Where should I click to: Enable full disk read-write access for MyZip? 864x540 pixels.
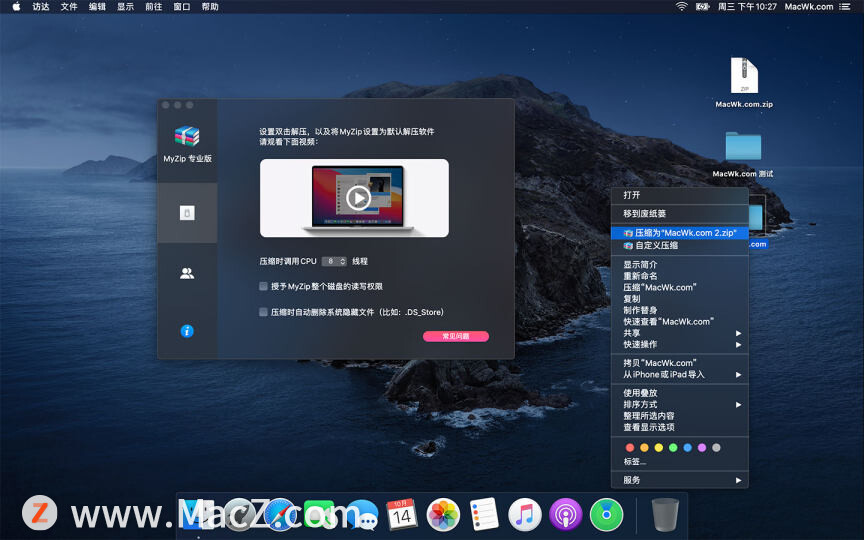[263, 287]
